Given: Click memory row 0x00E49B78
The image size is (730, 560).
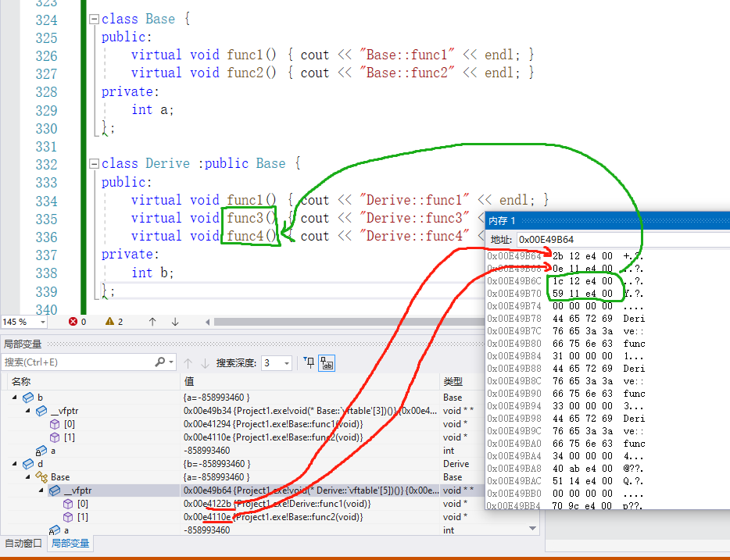Looking at the screenshot, I should coord(566,319).
